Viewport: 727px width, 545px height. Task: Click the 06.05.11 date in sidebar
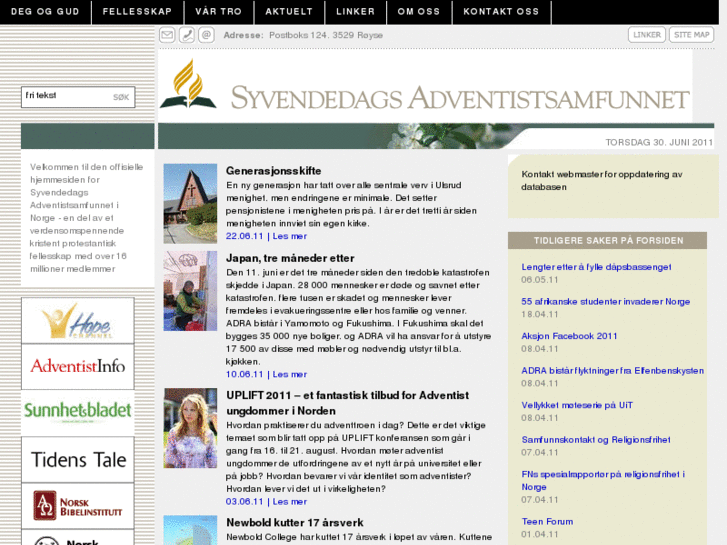[x=540, y=280]
